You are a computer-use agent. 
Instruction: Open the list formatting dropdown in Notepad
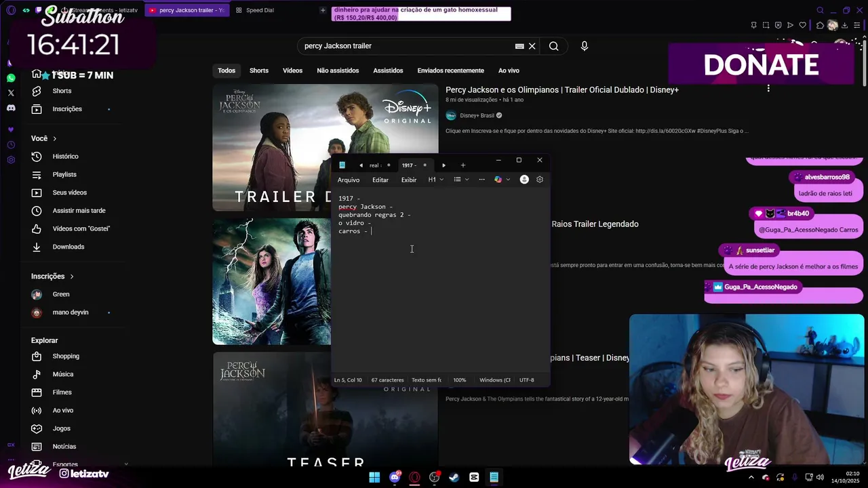[x=461, y=180]
